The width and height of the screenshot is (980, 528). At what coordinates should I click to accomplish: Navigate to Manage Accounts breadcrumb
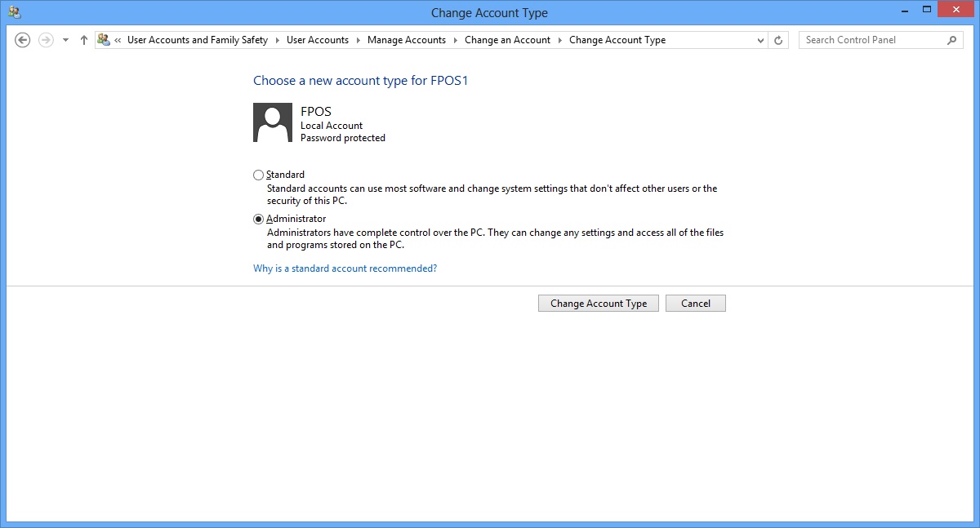coord(407,40)
